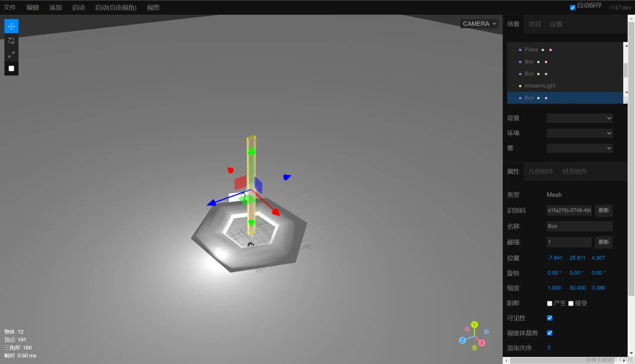This screenshot has height=364, width=635.
Task: Open the CAMERA dropdown
Action: pos(479,24)
